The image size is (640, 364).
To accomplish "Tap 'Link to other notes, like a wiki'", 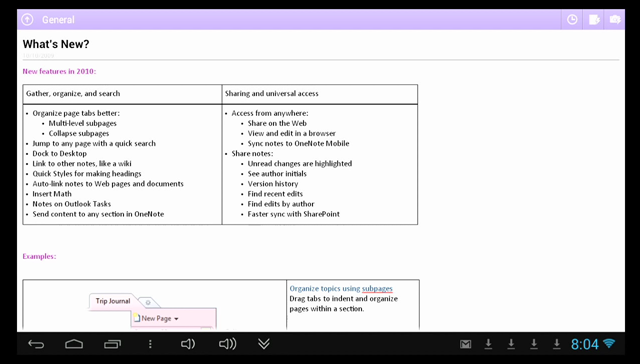I will click(x=82, y=164).
